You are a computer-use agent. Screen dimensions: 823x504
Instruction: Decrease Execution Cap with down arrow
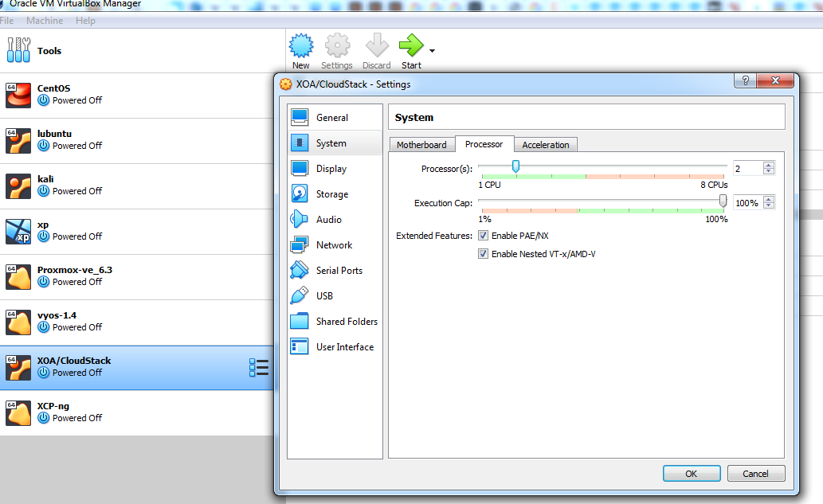[769, 206]
